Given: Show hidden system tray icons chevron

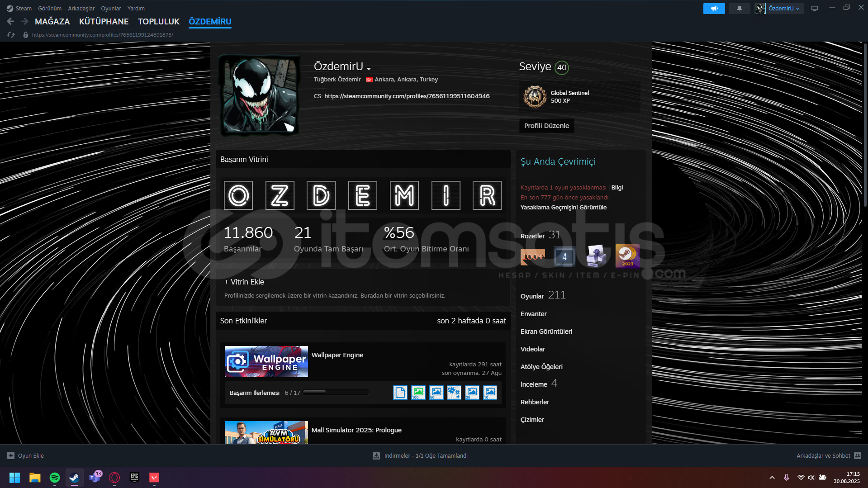Looking at the screenshot, I should point(772,478).
